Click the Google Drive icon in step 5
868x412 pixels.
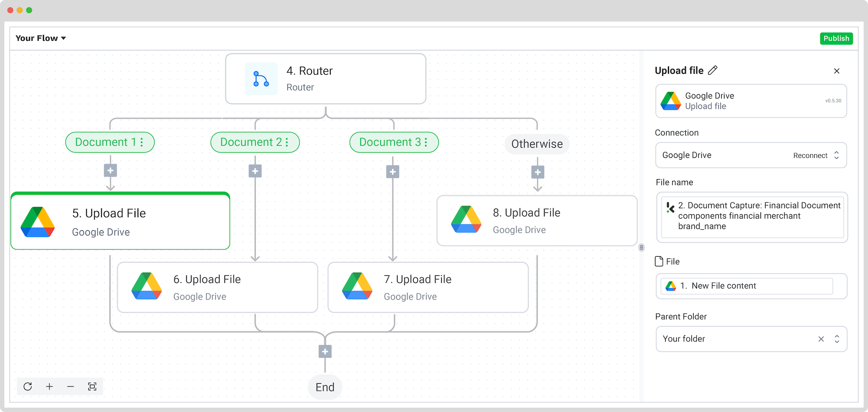tap(38, 222)
